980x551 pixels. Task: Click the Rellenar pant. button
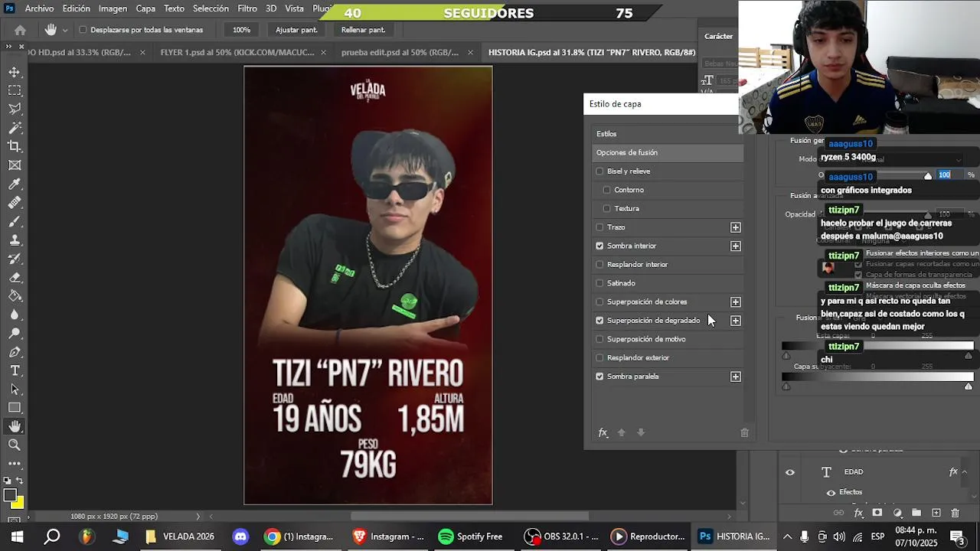[363, 30]
